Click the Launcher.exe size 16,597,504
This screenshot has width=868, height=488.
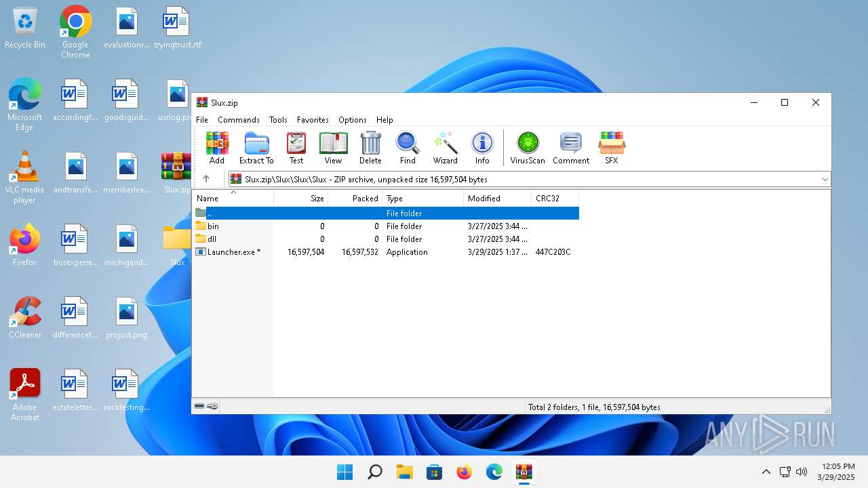pos(306,252)
